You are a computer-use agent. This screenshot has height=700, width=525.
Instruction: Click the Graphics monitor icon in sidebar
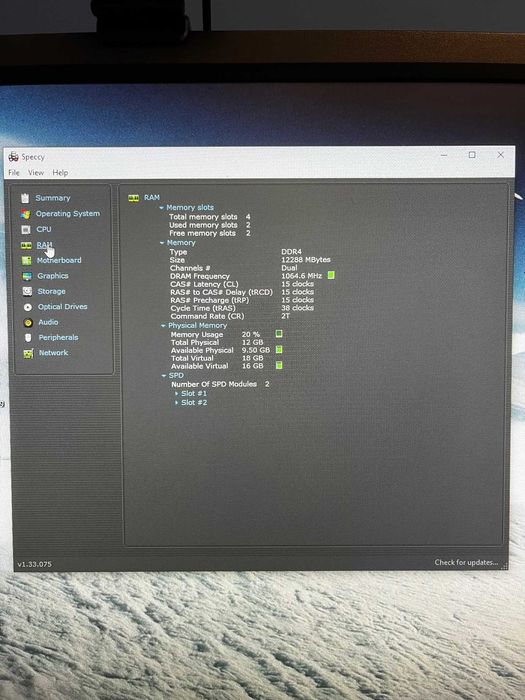(27, 276)
